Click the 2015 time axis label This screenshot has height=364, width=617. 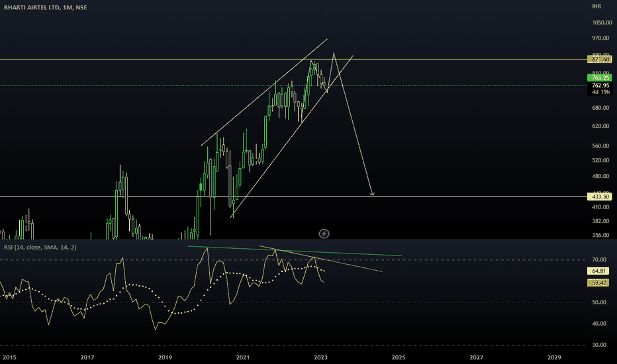(x=9, y=357)
